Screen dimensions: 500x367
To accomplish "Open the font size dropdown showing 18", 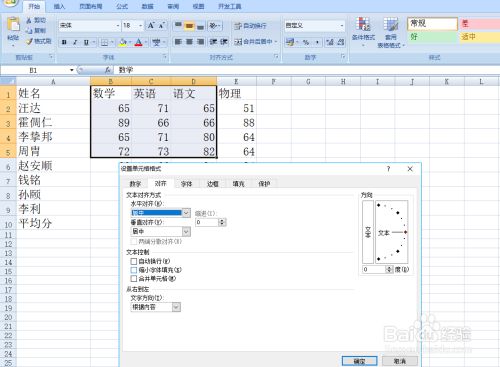I will pyautogui.click(x=141, y=26).
